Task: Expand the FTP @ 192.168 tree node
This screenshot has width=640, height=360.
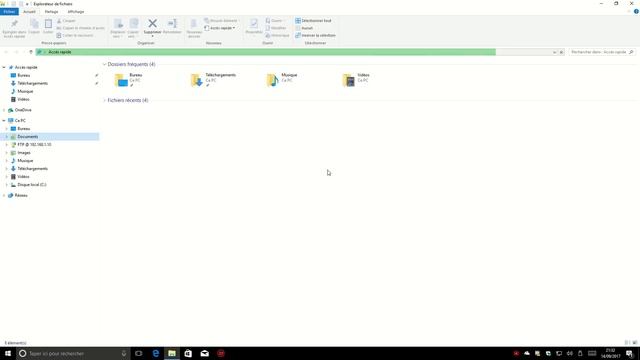Action: (x=7, y=145)
